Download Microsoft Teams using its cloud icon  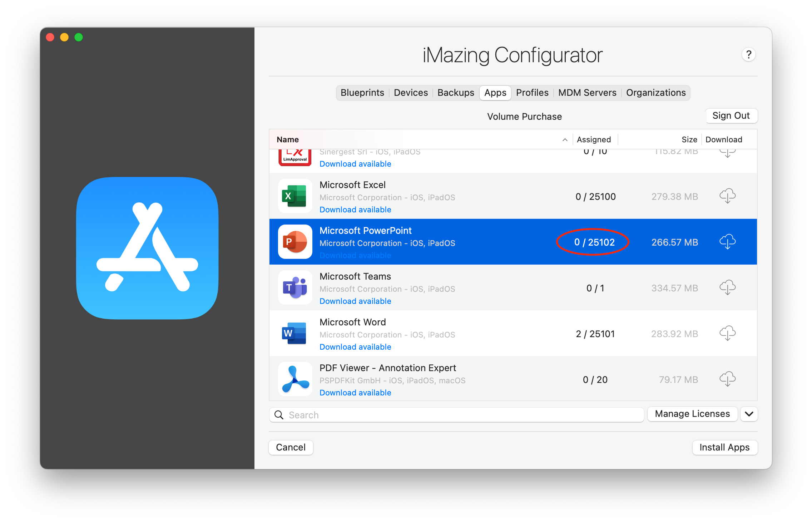pyautogui.click(x=727, y=287)
